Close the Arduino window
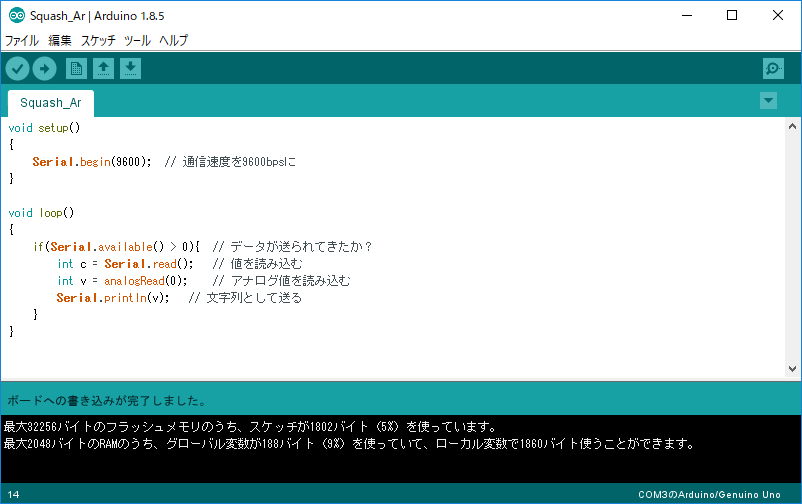 [777, 15]
